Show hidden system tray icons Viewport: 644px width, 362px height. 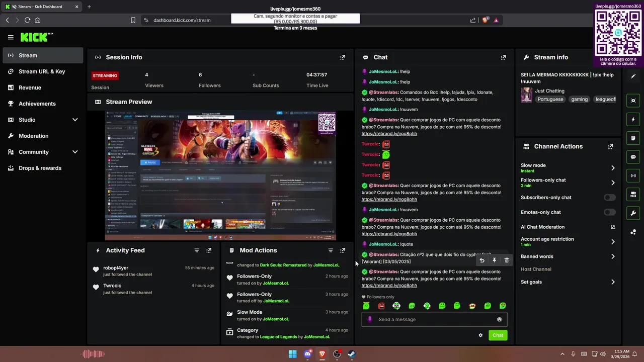click(562, 354)
